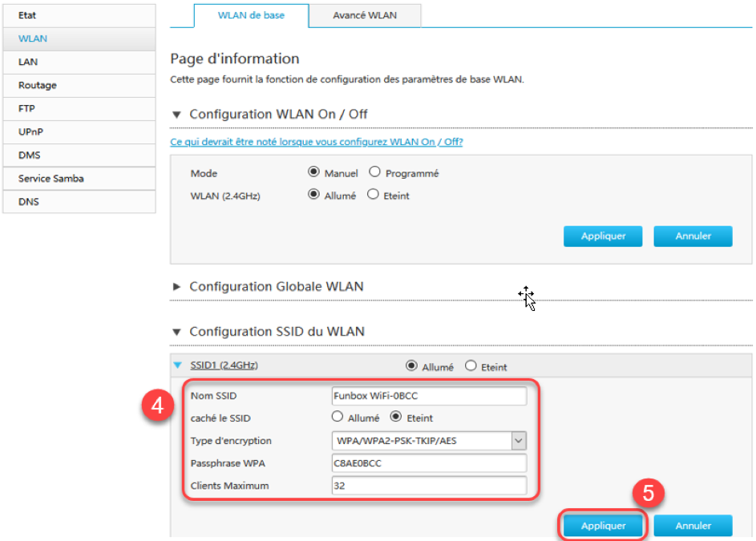Switch to the Avancé WLAN tab

(365, 15)
